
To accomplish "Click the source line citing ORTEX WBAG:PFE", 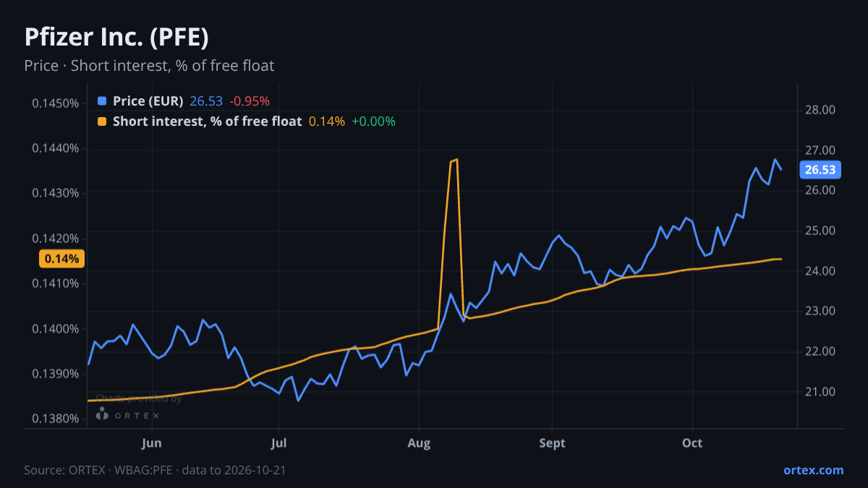I will pos(155,470).
